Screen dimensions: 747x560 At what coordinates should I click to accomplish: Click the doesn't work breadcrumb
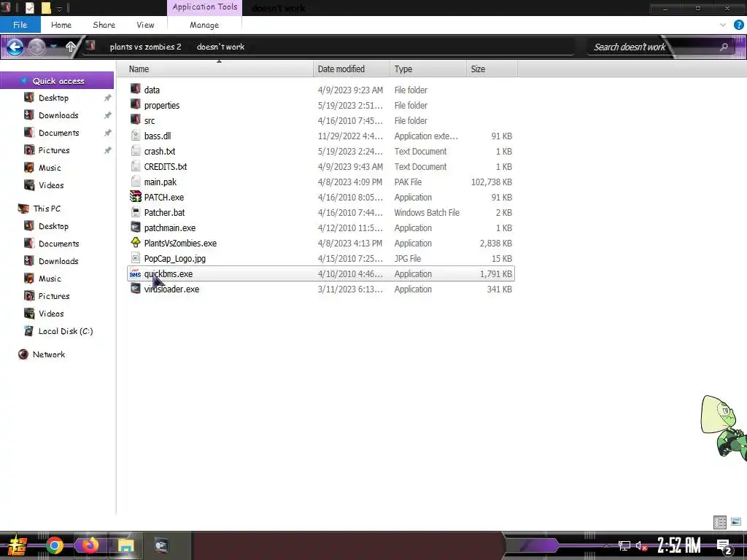220,47
